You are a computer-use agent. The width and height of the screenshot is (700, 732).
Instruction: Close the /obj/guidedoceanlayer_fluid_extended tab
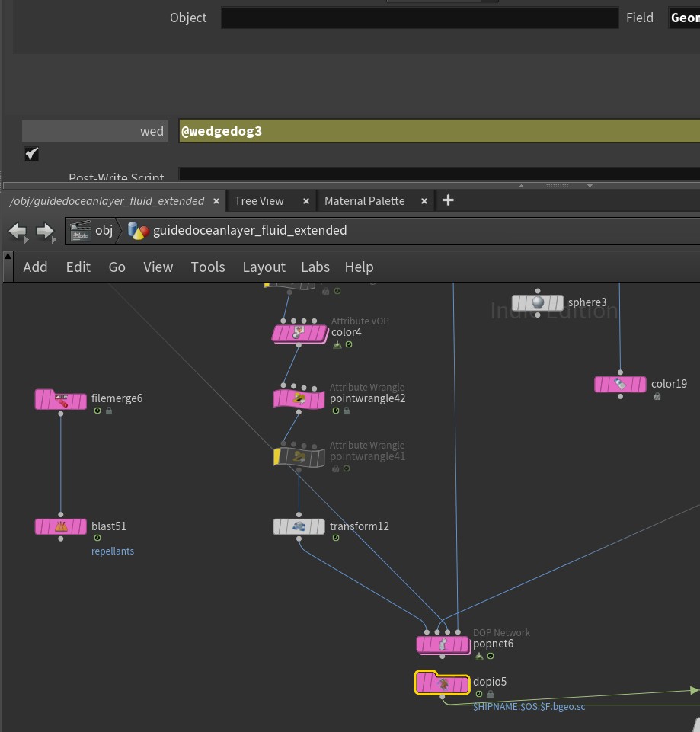[x=216, y=201]
